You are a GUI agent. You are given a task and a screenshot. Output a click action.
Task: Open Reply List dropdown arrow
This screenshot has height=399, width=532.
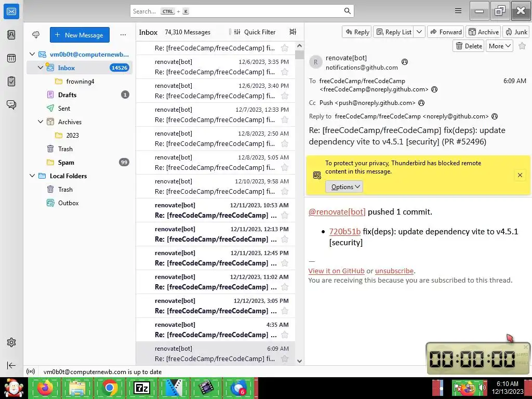click(x=419, y=32)
